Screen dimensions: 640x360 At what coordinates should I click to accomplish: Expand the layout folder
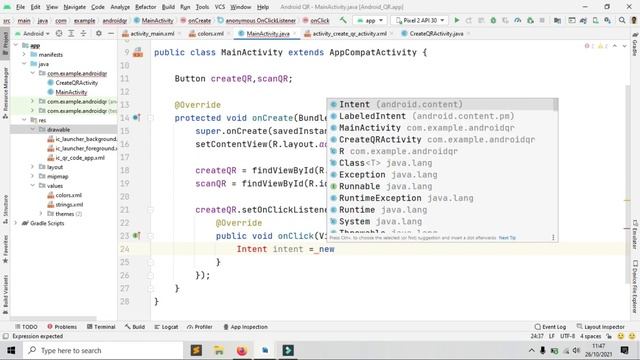pyautogui.click(x=32, y=167)
